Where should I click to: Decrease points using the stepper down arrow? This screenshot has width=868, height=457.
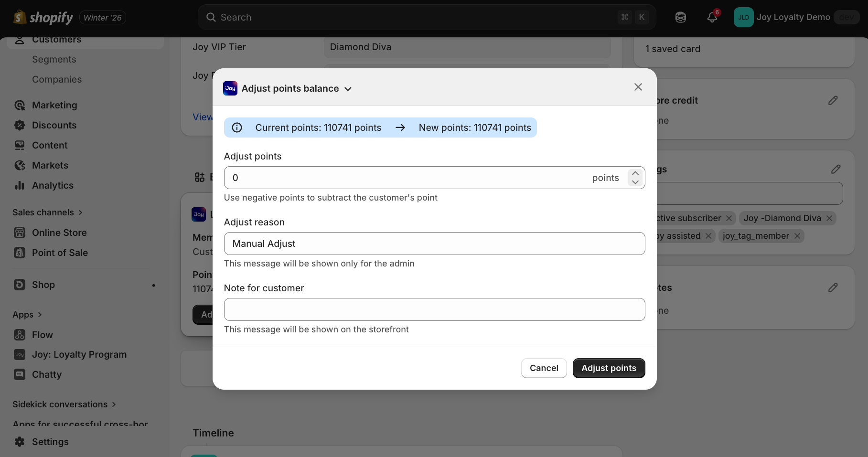(x=635, y=182)
